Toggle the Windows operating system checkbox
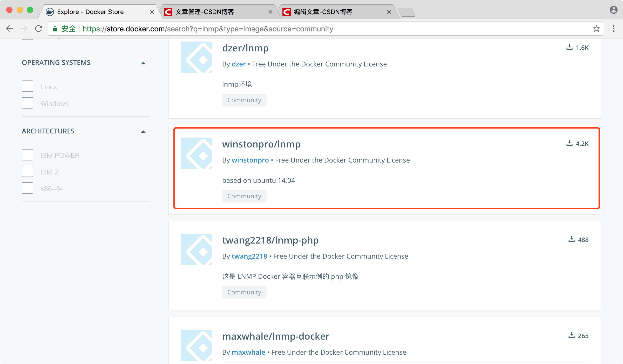Image resolution: width=623 pixels, height=364 pixels. point(27,103)
